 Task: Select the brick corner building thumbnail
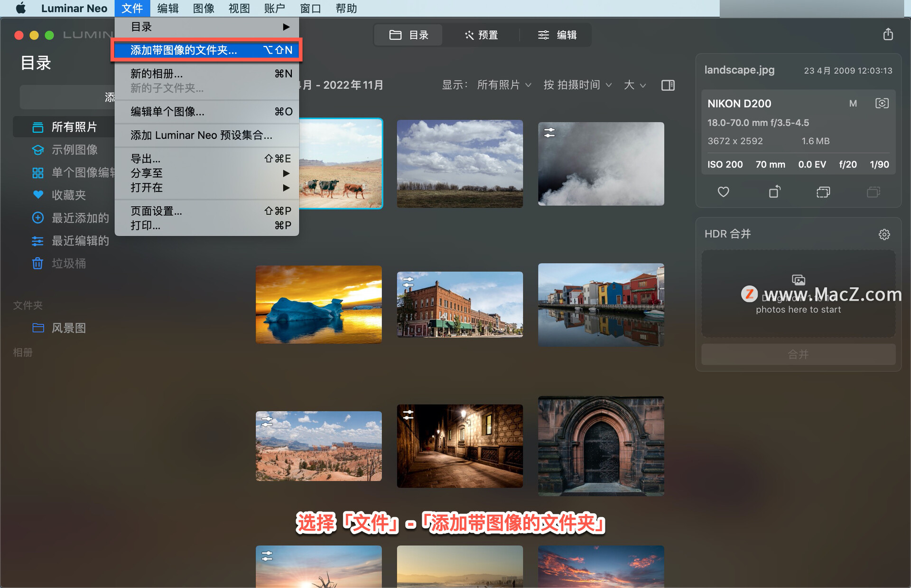[460, 304]
